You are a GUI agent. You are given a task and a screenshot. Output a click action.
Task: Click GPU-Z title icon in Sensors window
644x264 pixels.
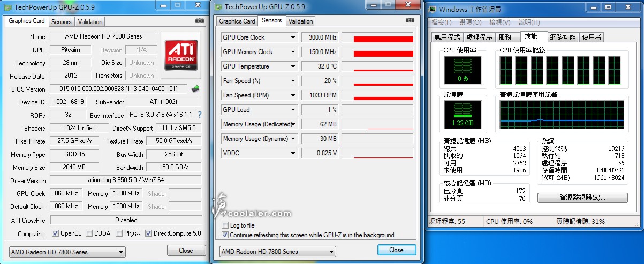(x=218, y=6)
